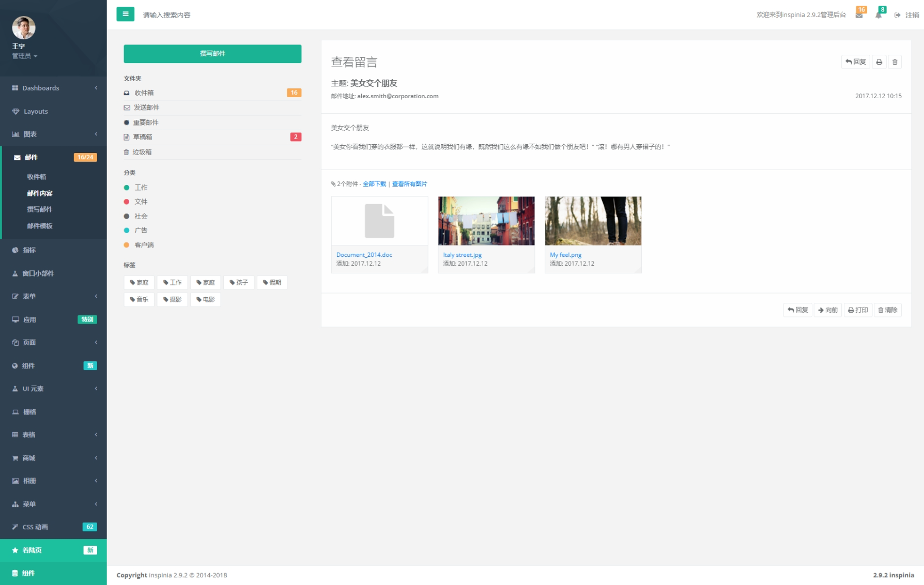Viewport: 924px width, 585px height.
Task: Click the green dot beside 工作 category
Action: point(127,187)
